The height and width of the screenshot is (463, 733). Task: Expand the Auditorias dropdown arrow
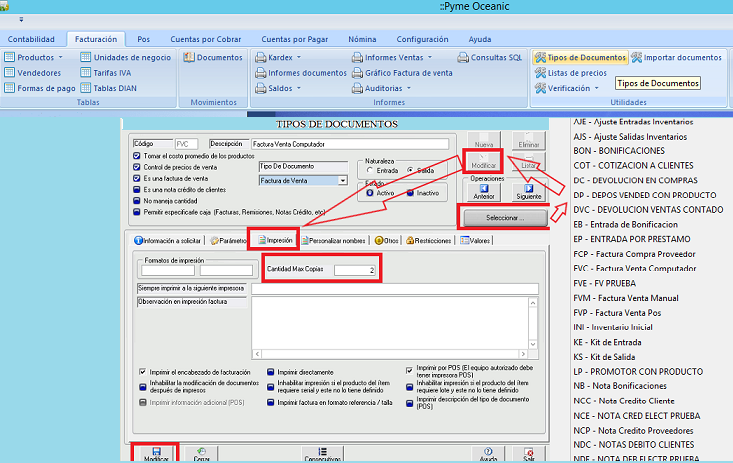point(409,88)
